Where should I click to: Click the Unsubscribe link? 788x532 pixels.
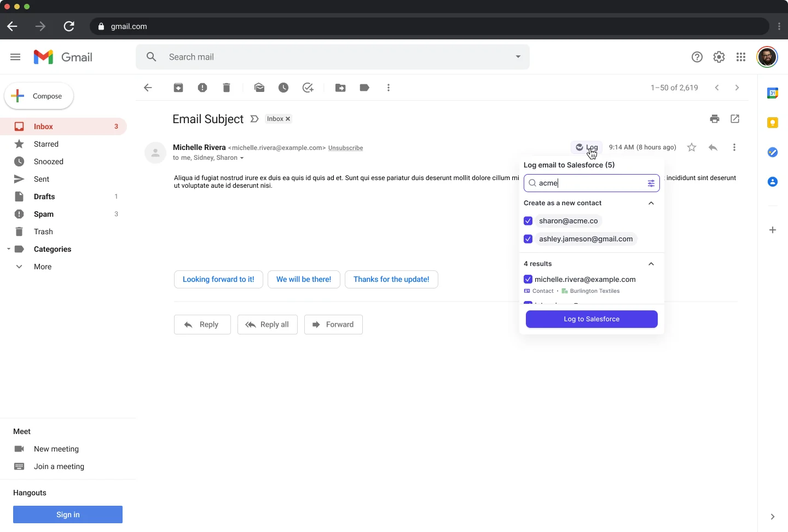[x=345, y=148]
